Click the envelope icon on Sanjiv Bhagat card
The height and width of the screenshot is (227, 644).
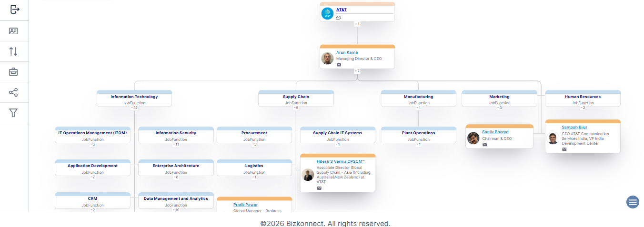coord(484,144)
